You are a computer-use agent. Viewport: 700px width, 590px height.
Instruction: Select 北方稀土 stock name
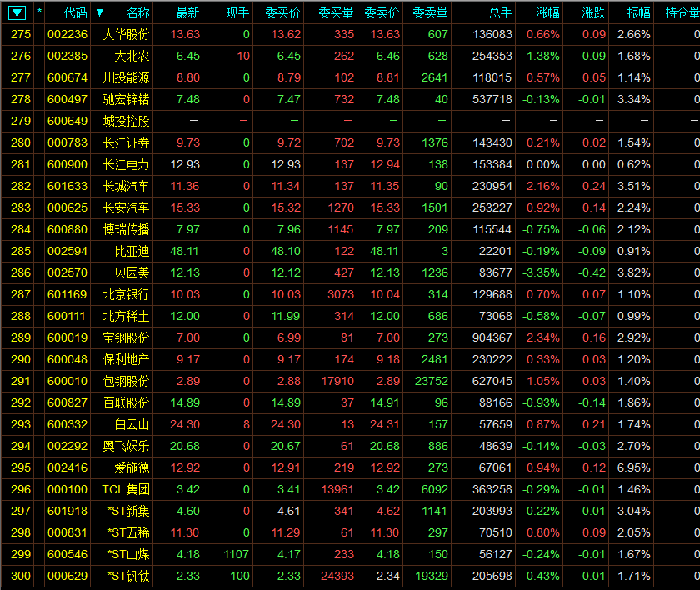point(126,317)
